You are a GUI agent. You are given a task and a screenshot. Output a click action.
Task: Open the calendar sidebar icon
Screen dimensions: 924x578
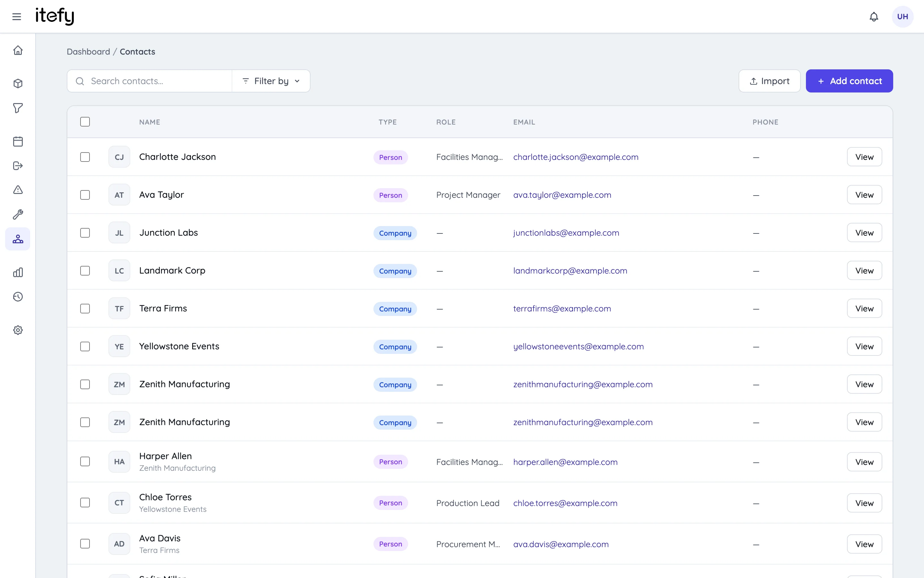pyautogui.click(x=18, y=141)
